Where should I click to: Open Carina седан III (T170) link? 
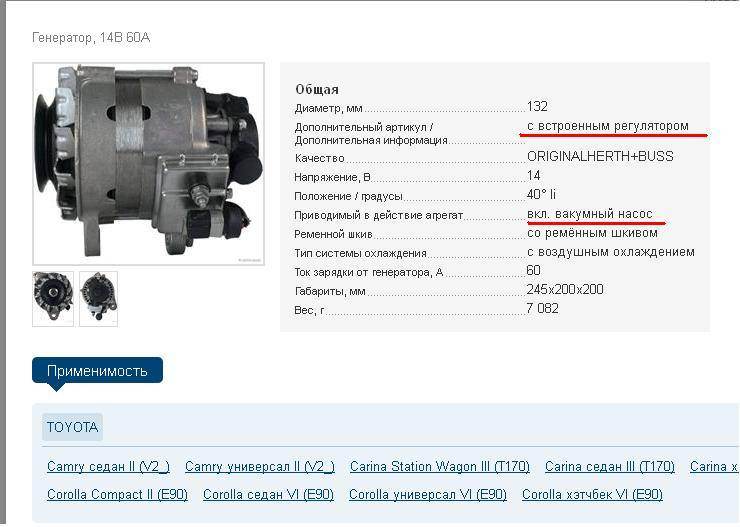pos(609,467)
